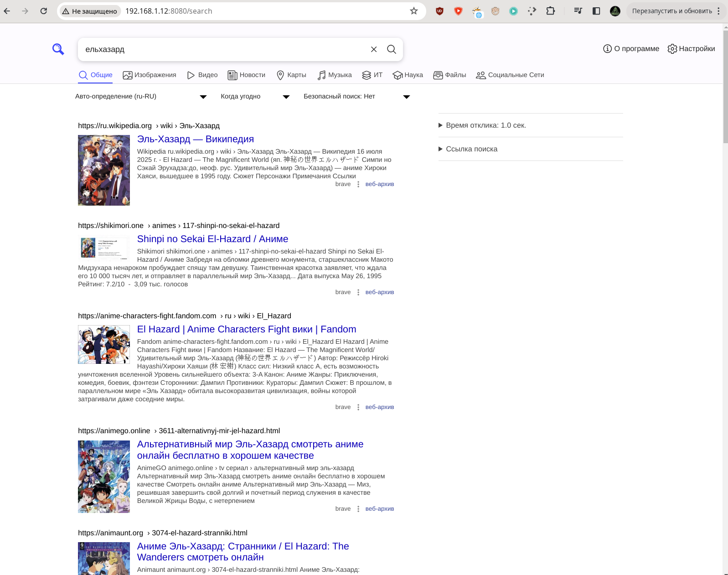Open the https://ru.wikipedia.org URL line
728x575 pixels.
click(x=149, y=126)
